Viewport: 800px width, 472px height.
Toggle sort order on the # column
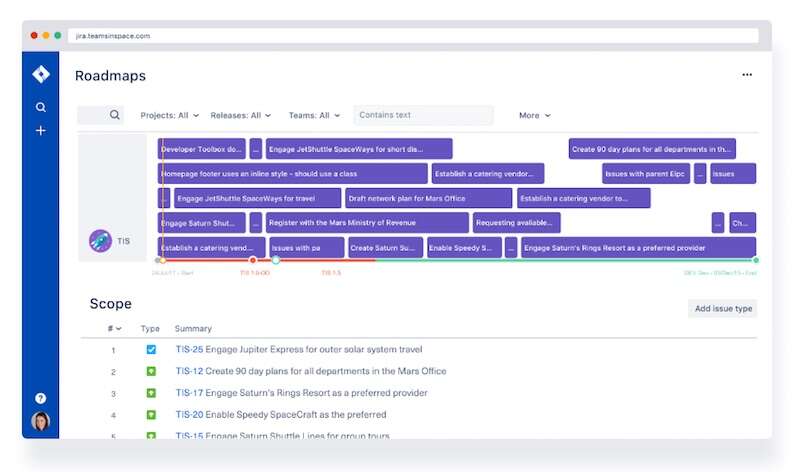pyautogui.click(x=114, y=329)
